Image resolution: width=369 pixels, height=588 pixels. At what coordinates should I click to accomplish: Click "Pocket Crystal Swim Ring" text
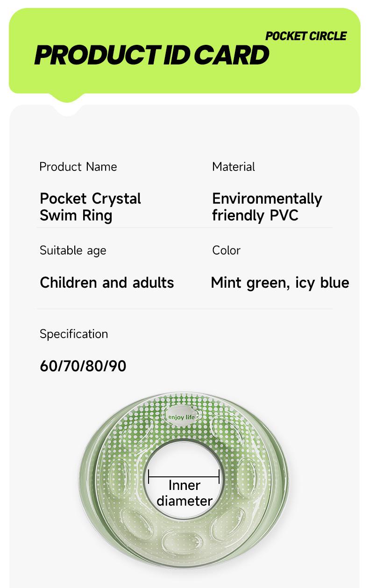(x=90, y=207)
